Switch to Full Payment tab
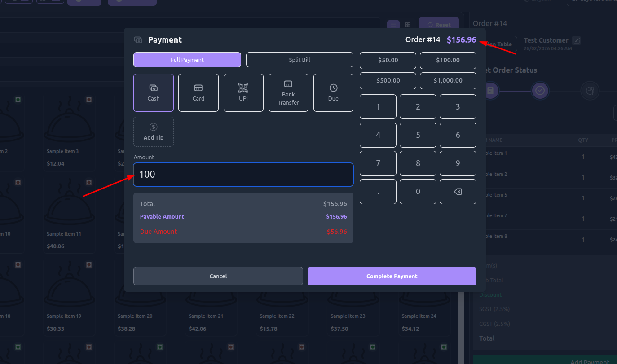The image size is (617, 364). pos(187,60)
